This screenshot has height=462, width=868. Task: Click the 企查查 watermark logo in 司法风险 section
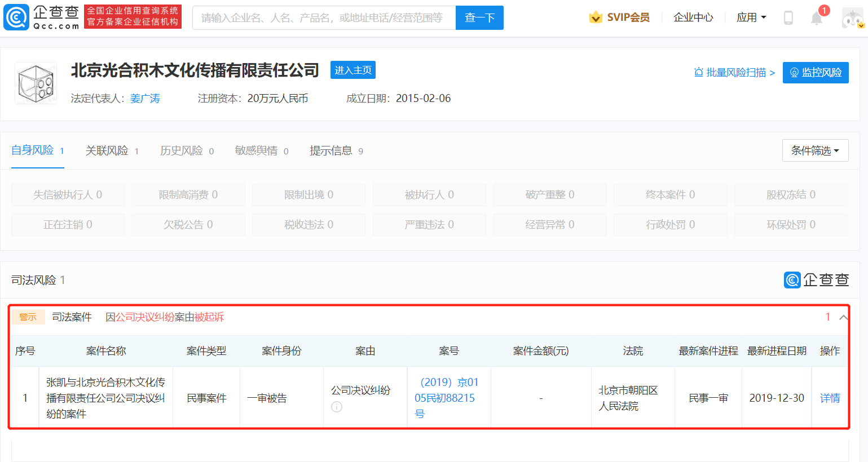tap(816, 280)
